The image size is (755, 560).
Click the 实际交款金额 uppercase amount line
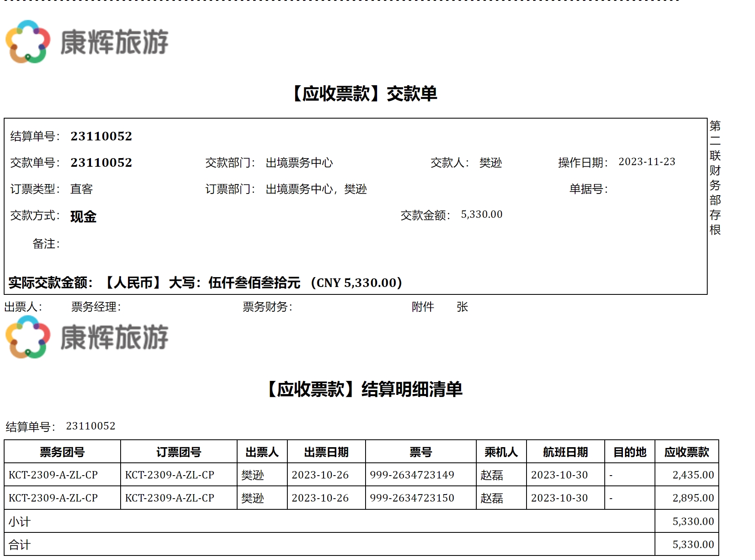coord(205,283)
